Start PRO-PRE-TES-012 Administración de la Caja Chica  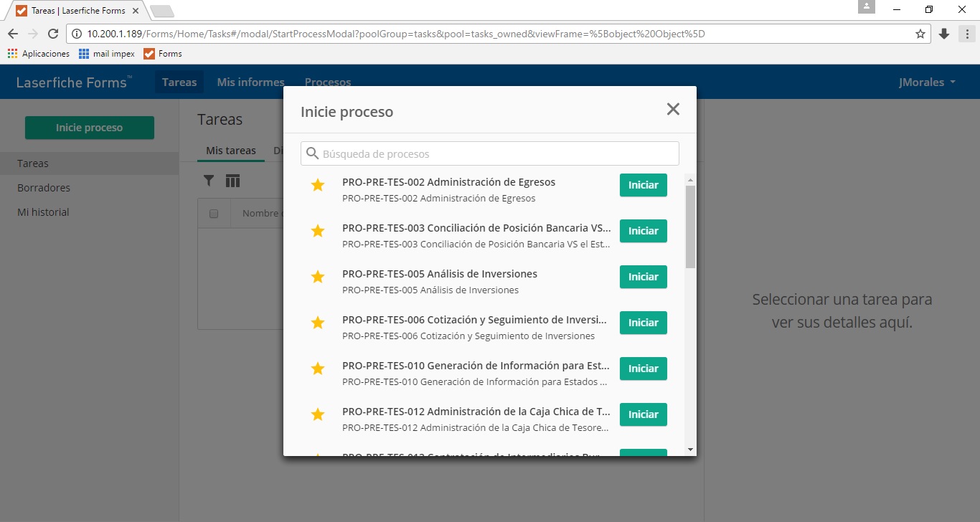pos(644,414)
